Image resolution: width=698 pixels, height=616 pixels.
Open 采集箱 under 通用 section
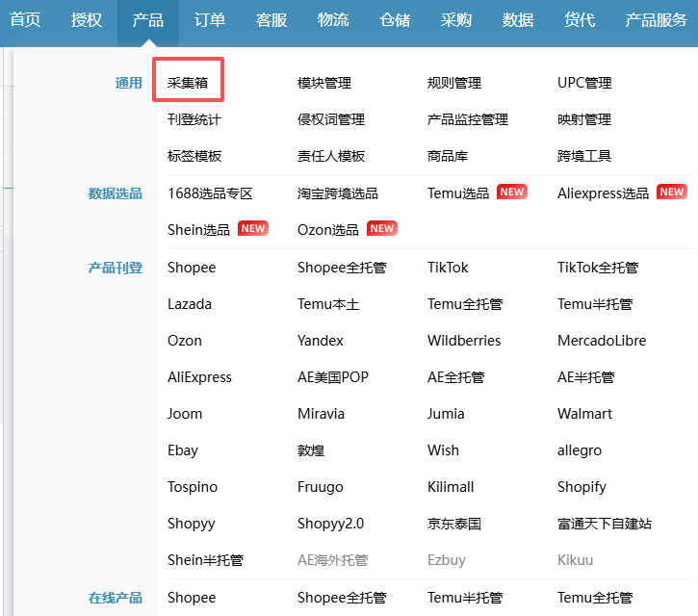point(188,83)
